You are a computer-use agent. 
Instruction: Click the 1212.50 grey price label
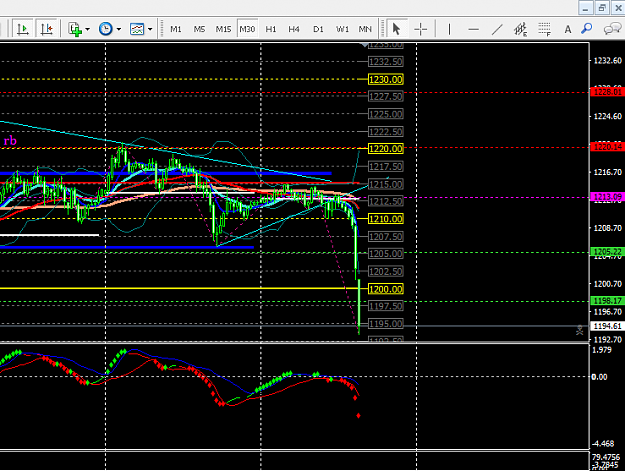pyautogui.click(x=385, y=201)
